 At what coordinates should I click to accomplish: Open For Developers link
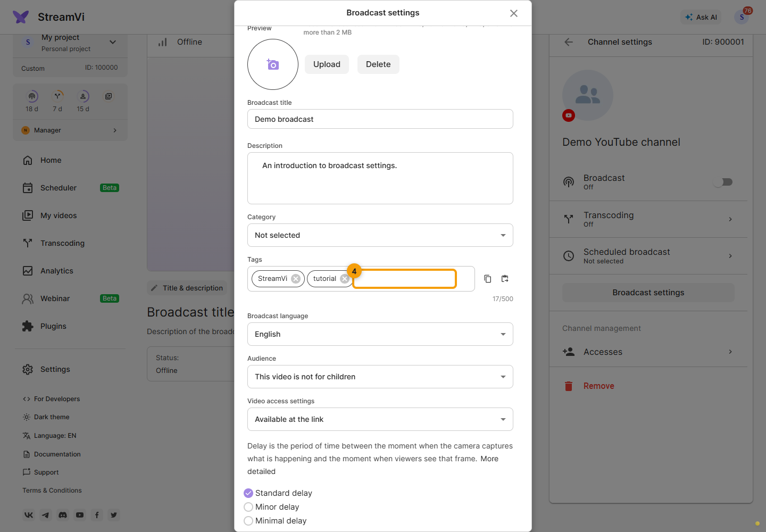tap(51, 399)
